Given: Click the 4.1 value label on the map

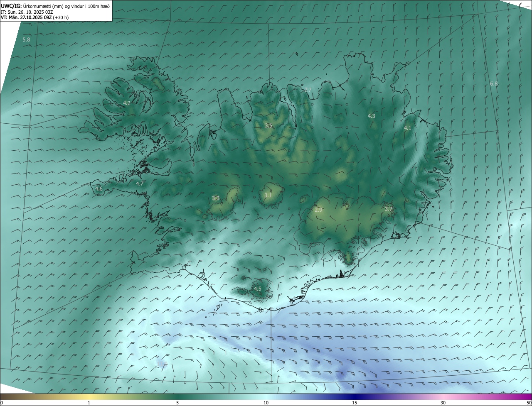Looking at the screenshot, I should point(408,128).
